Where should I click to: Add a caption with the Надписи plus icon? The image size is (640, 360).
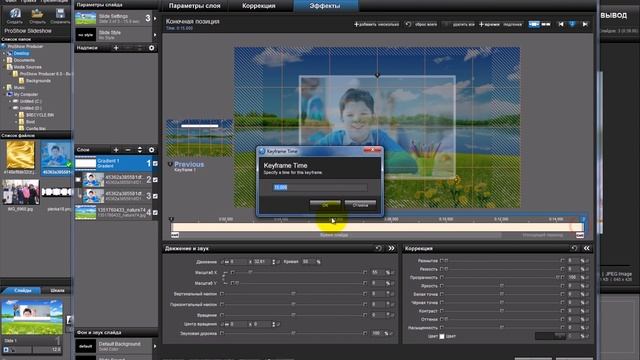(x=116, y=48)
